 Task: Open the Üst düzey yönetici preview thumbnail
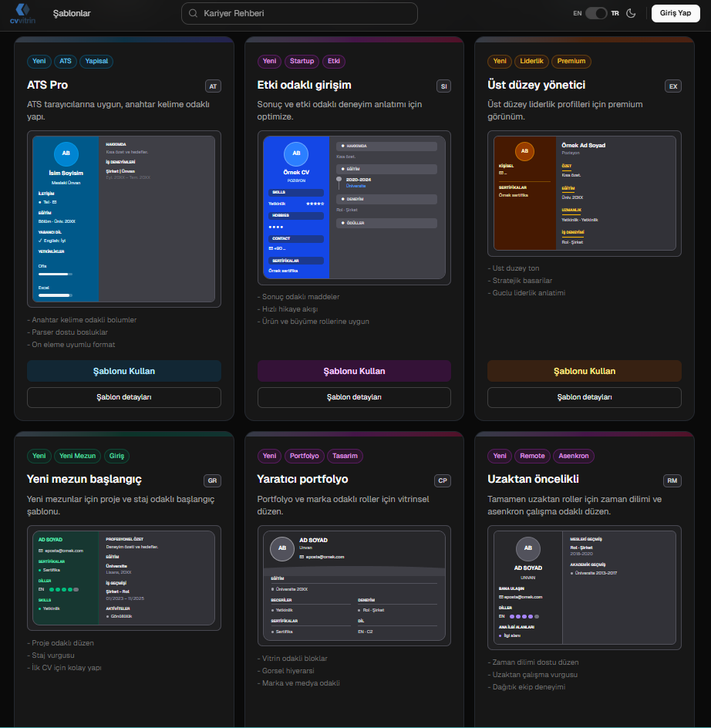coord(585,193)
